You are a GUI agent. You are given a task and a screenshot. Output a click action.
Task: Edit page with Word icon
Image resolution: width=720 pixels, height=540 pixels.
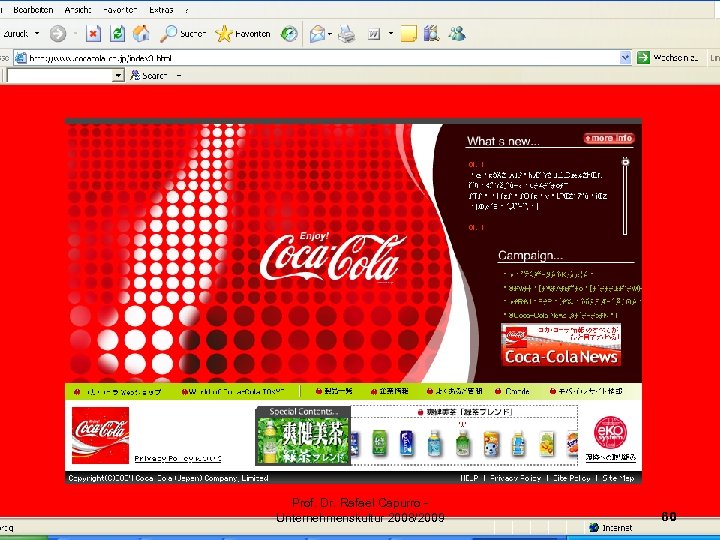(374, 34)
